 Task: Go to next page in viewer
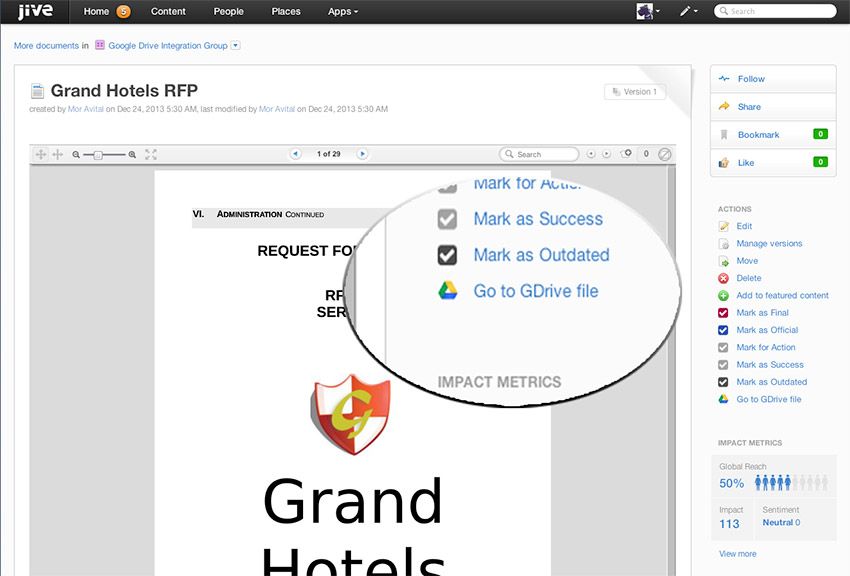(362, 154)
